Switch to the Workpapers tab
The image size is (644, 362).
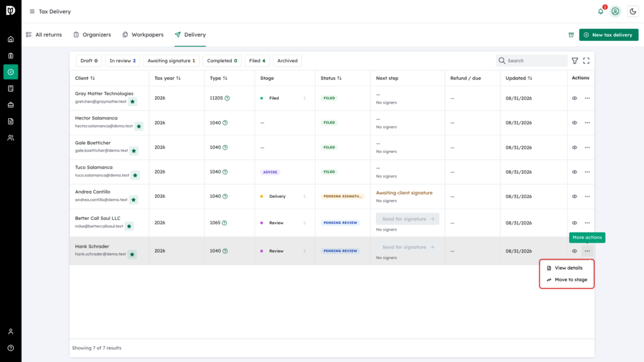click(x=143, y=35)
